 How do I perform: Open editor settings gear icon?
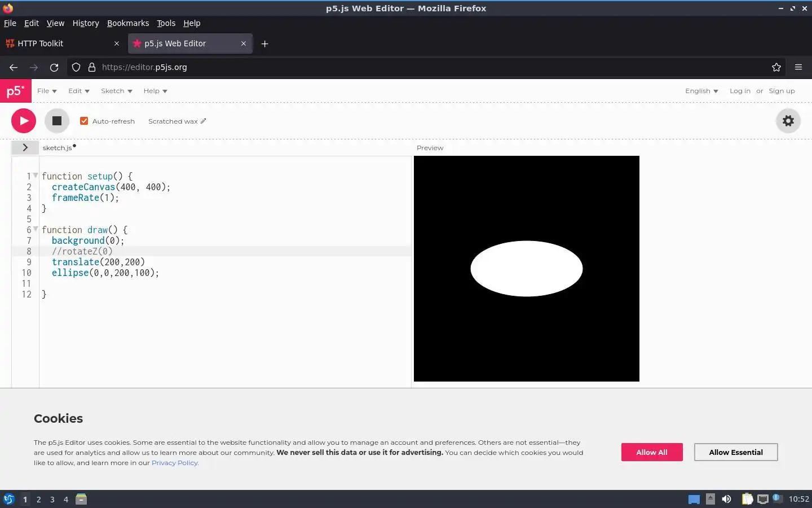788,121
